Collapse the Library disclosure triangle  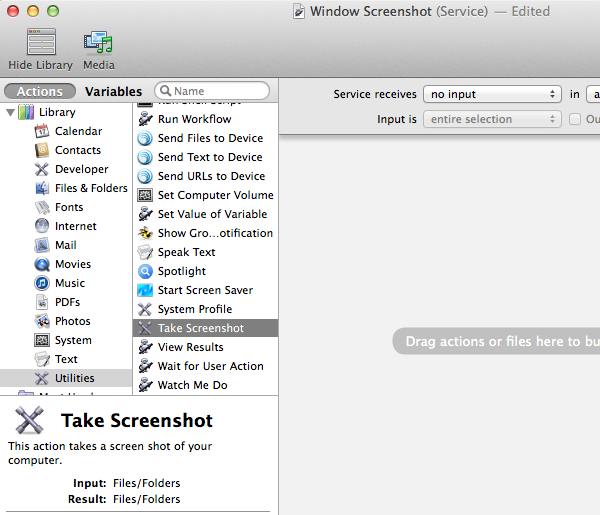(11, 112)
